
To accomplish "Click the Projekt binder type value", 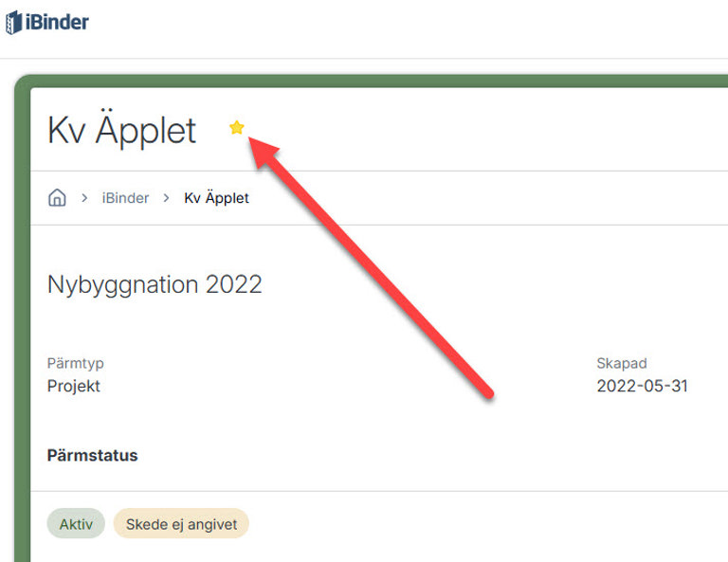I will click(x=73, y=386).
